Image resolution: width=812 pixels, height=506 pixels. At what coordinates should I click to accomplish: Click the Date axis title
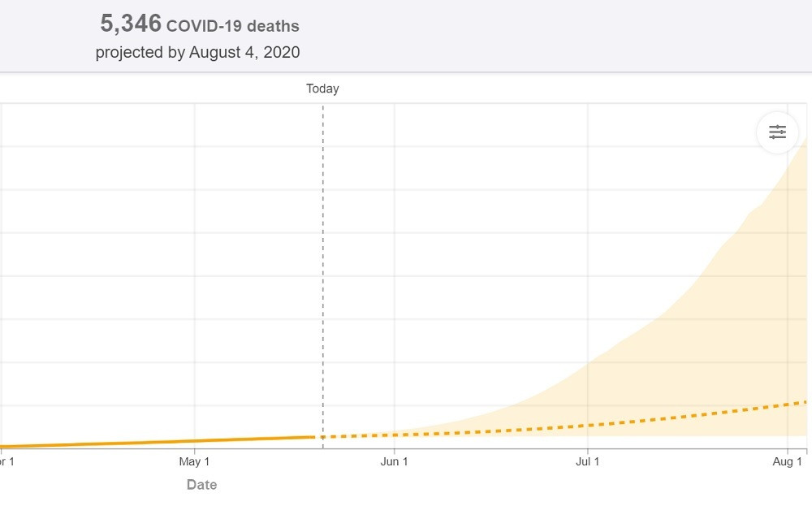pyautogui.click(x=201, y=485)
